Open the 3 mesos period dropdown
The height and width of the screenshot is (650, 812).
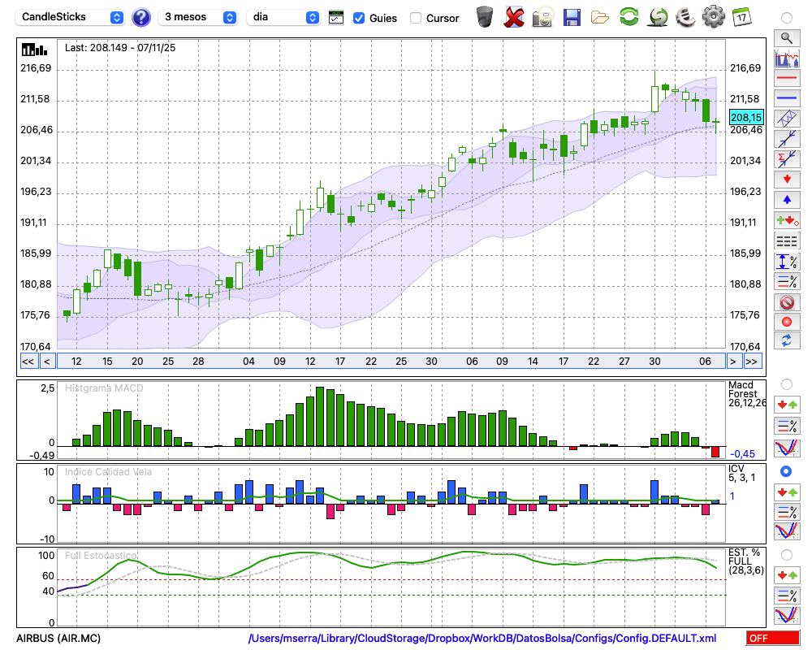(199, 17)
